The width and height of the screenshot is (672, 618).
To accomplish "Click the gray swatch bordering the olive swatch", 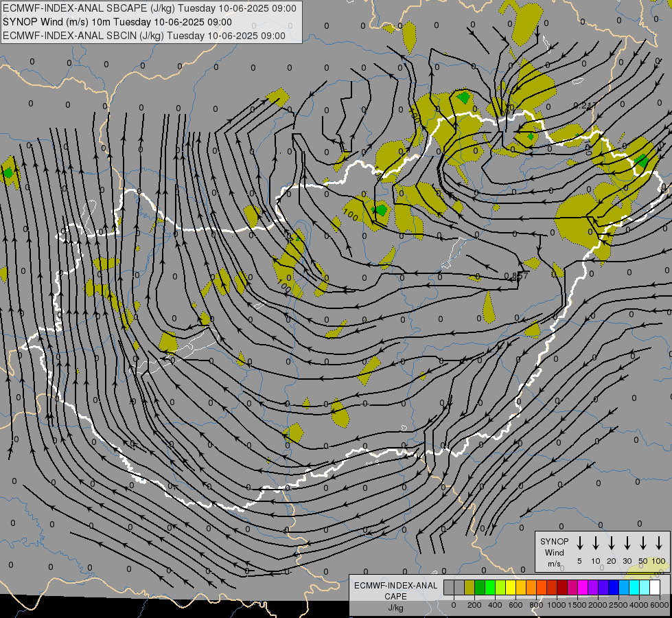I will (459, 587).
